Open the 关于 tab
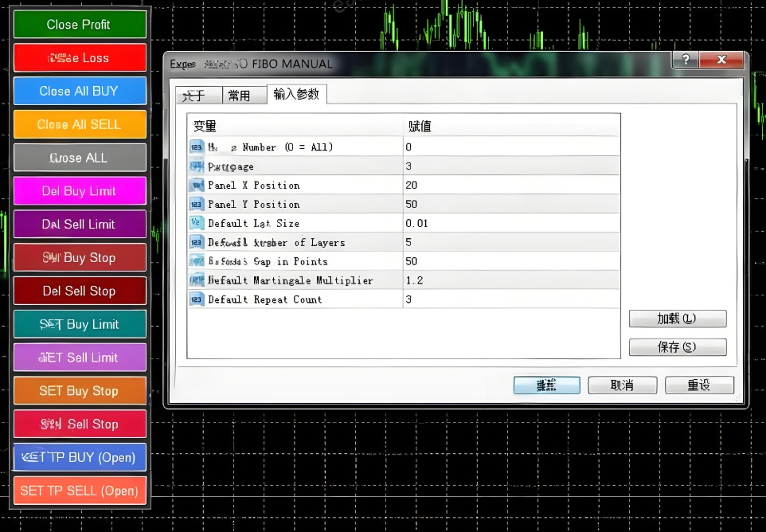Image resolution: width=766 pixels, height=532 pixels. click(194, 96)
